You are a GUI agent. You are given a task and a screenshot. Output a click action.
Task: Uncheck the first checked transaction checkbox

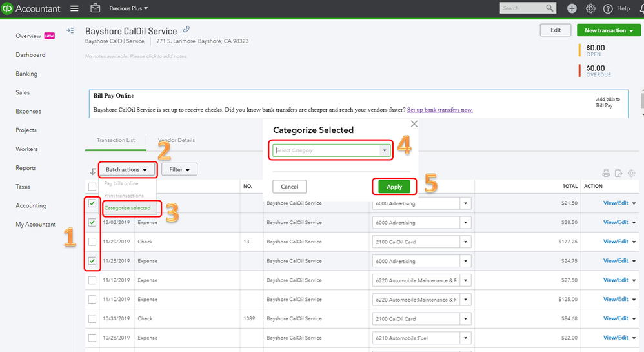point(92,203)
